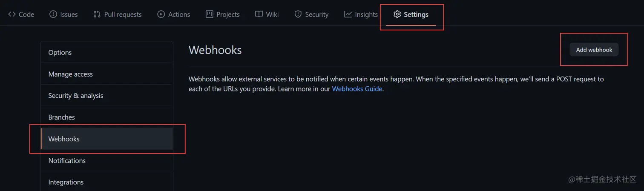644x191 pixels.
Task: Switch to the Insights tab
Action: point(361,14)
